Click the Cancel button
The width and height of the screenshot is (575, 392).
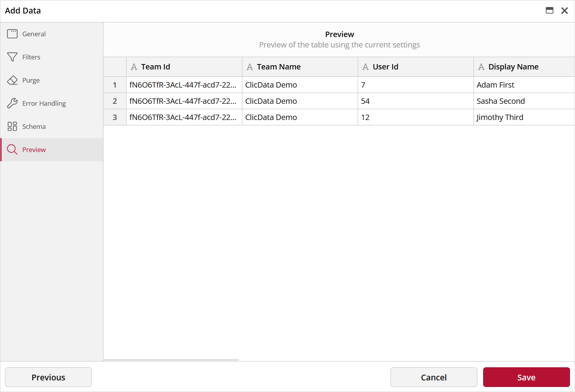pyautogui.click(x=434, y=377)
